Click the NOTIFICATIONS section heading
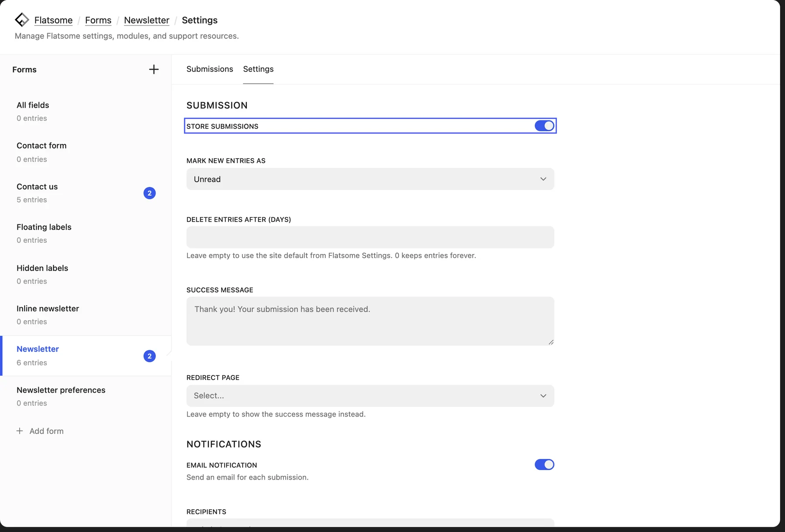 [x=224, y=444]
